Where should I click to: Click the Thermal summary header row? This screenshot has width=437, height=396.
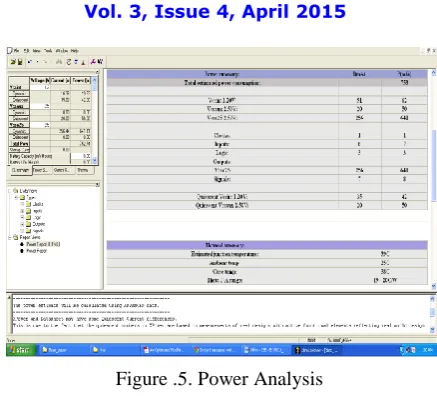point(267,245)
